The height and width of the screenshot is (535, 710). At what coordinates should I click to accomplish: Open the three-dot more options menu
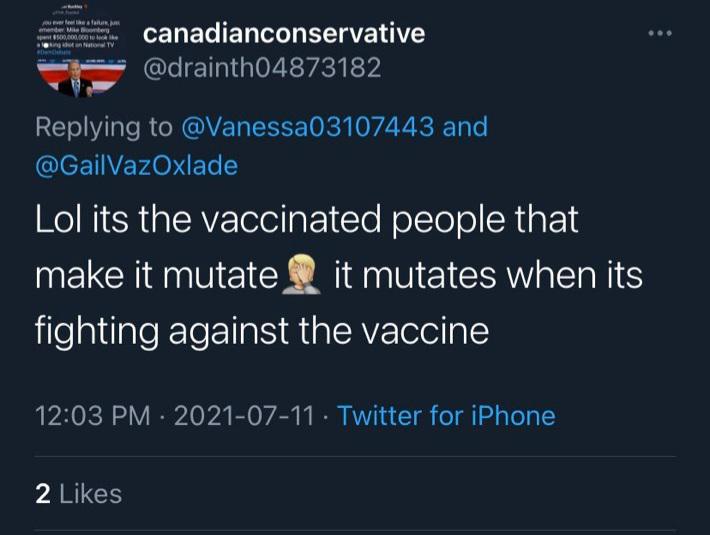[660, 33]
